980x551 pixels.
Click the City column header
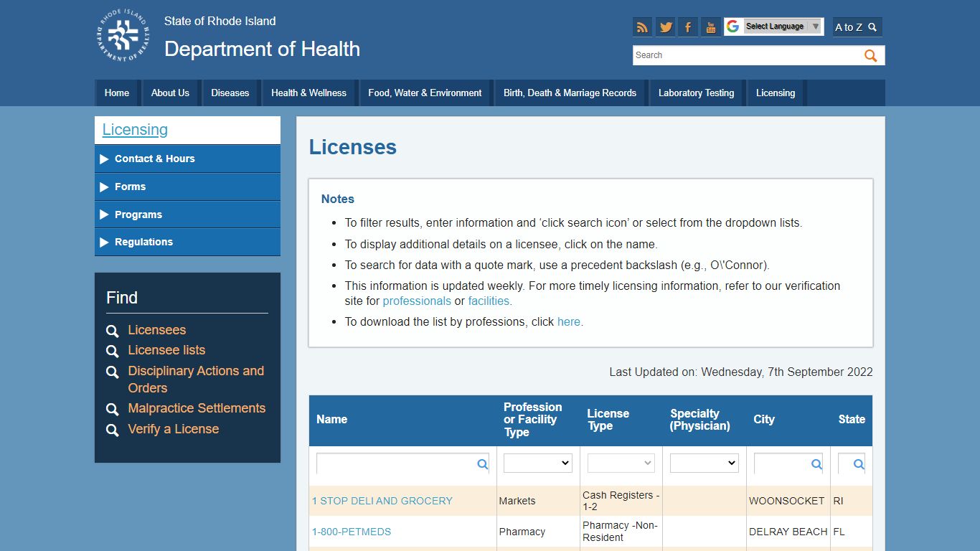pos(764,420)
